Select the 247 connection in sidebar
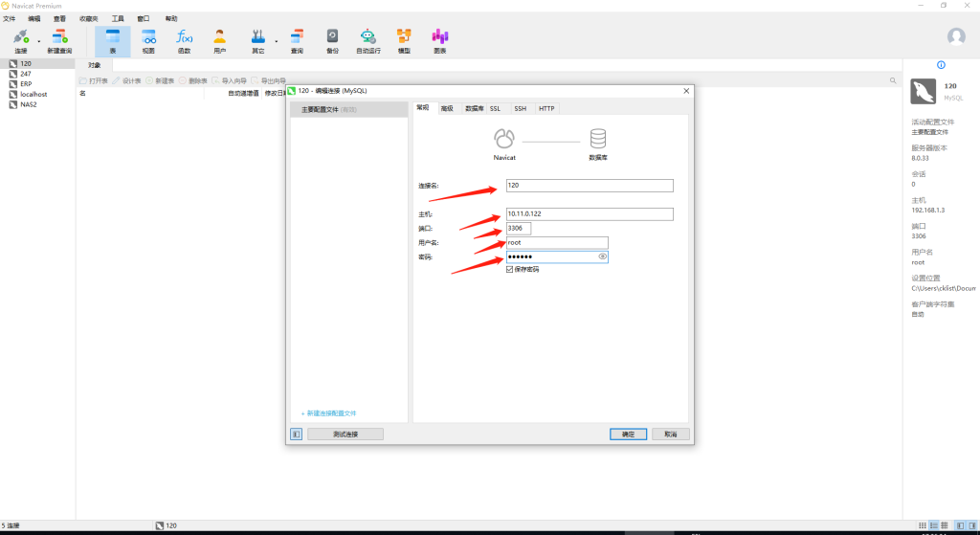Viewport: 980px width, 535px height. (x=37, y=74)
